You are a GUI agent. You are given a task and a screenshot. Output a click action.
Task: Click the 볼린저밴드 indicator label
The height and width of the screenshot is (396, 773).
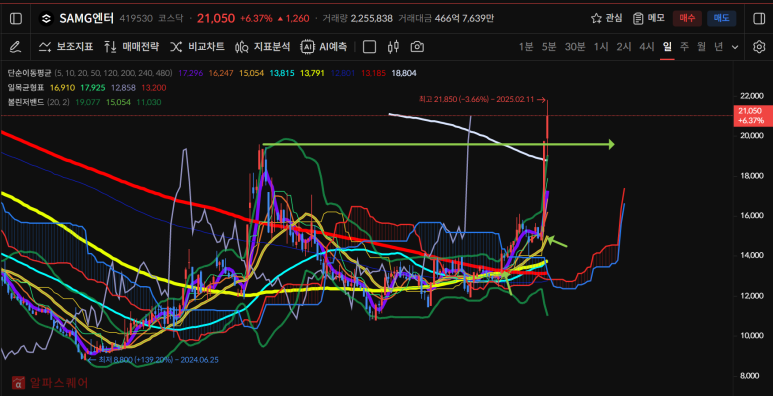pyautogui.click(x=26, y=103)
